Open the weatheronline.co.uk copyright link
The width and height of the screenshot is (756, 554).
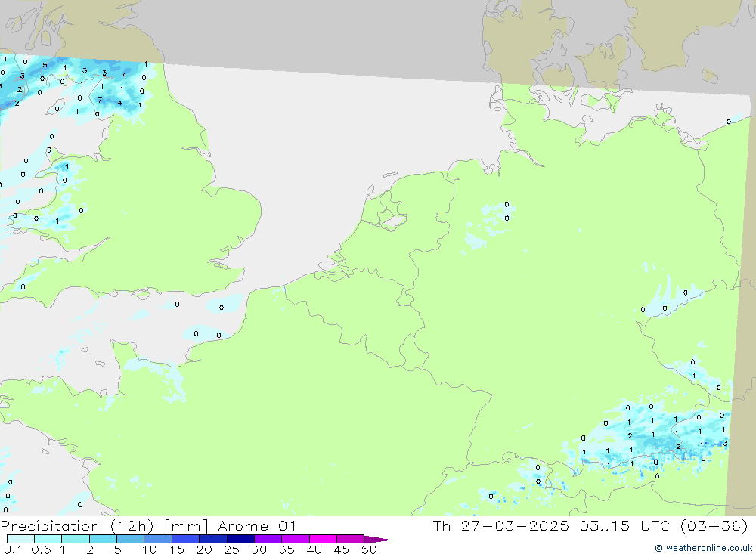[703, 548]
